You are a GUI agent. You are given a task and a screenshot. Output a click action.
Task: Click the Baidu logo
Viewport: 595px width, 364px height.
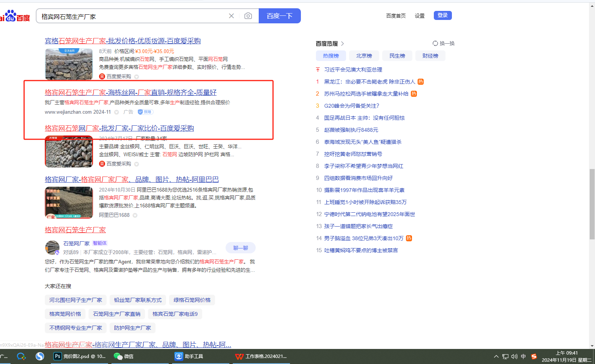15,16
